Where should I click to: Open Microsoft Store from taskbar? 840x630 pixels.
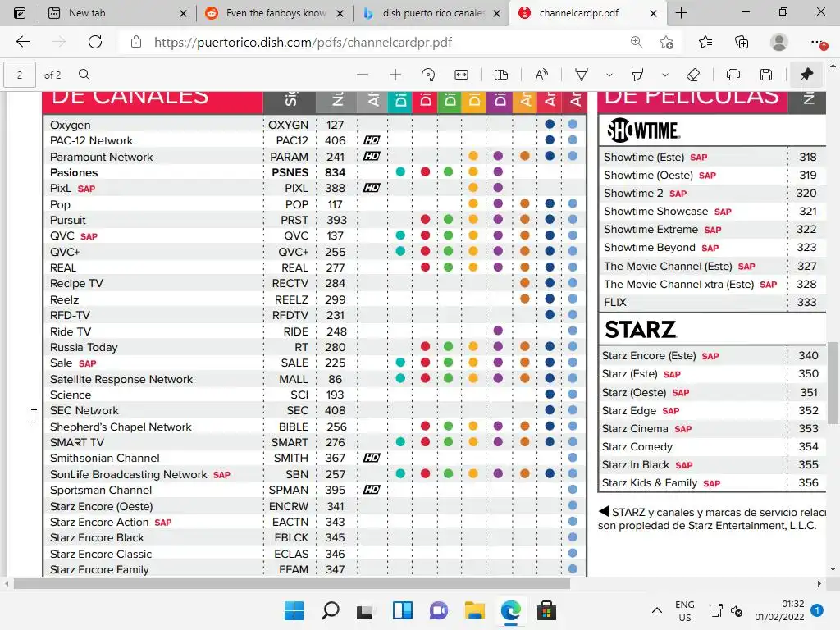point(546,610)
